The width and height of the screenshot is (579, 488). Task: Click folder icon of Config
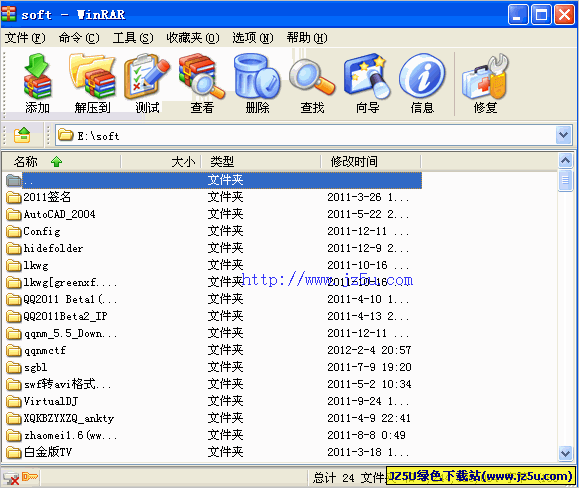[14, 231]
